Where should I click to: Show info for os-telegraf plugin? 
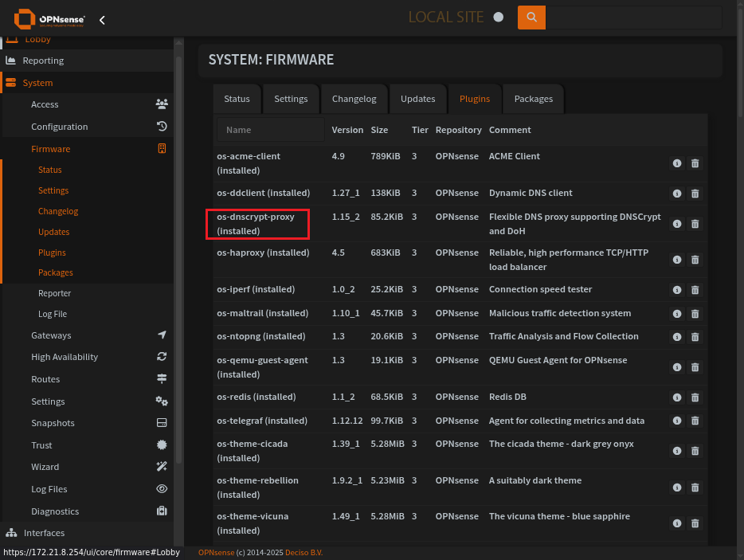[677, 421]
